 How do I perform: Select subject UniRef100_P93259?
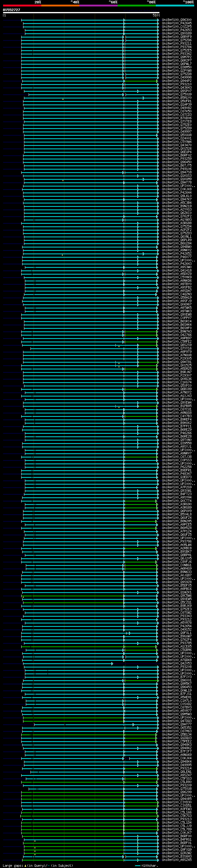point(176,159)
